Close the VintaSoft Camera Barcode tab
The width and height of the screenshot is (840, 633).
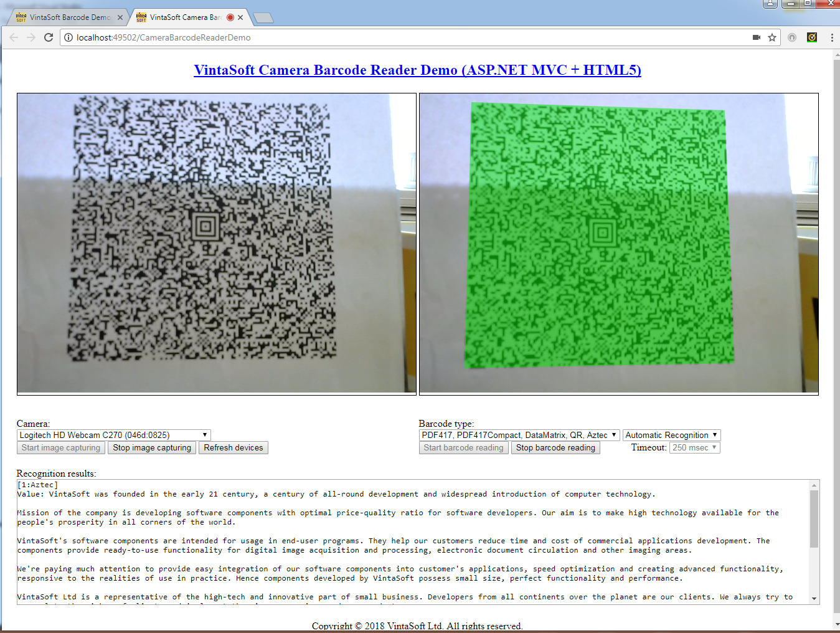[240, 17]
